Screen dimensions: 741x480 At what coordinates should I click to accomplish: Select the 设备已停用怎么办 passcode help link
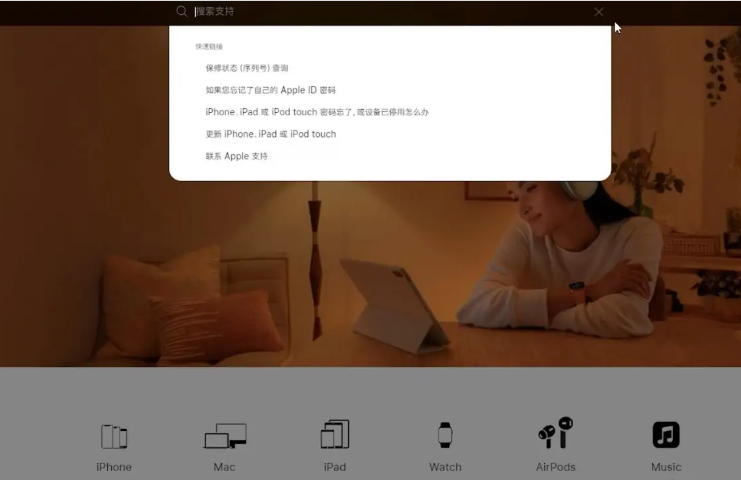[x=316, y=112]
